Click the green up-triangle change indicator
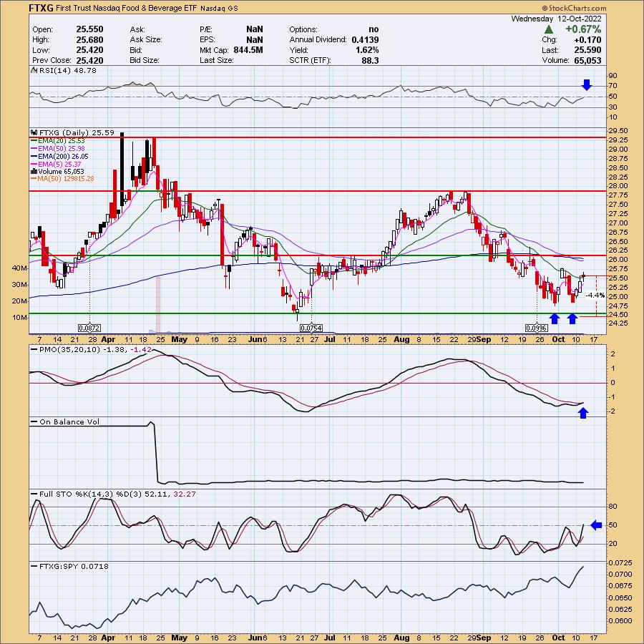Viewport: 644px width, 644px height. pyautogui.click(x=549, y=29)
